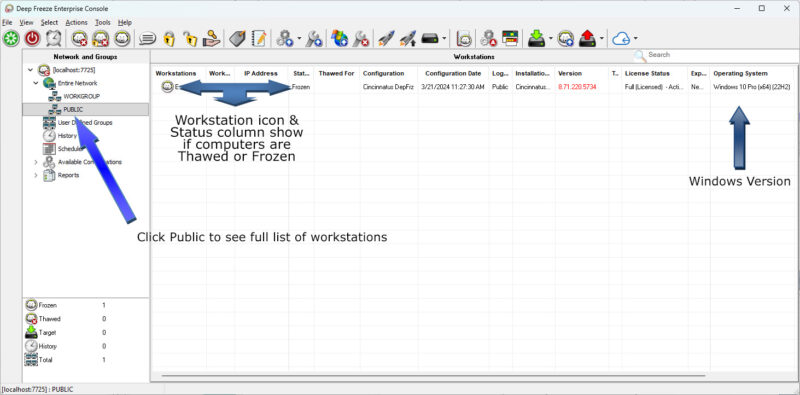Click the open padlock unlock icon
The image size is (800, 395).
(x=190, y=39)
